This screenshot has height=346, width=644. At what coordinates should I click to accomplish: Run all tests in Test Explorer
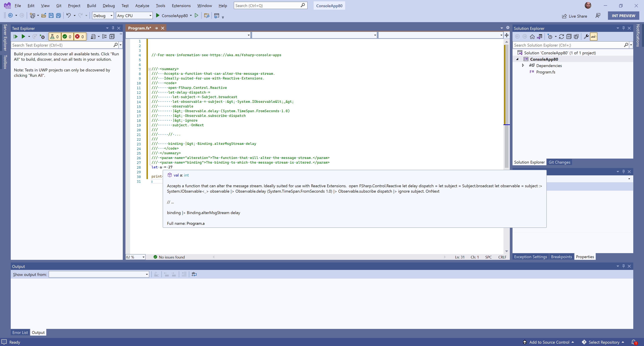pos(15,37)
